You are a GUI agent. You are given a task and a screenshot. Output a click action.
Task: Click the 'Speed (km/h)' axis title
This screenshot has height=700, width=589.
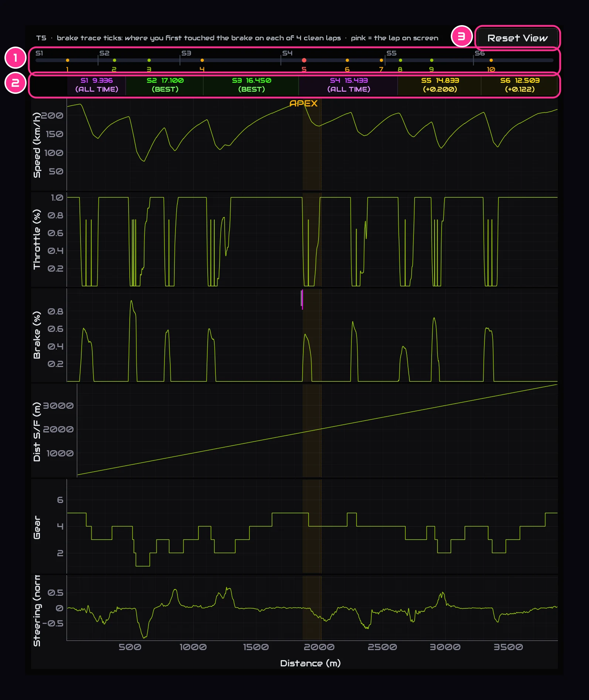pos(37,145)
